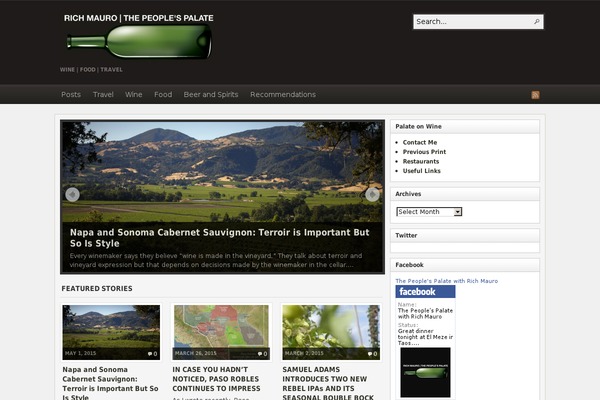The height and width of the screenshot is (400, 600).
Task: Click the Contact Me link
Action: pos(420,142)
